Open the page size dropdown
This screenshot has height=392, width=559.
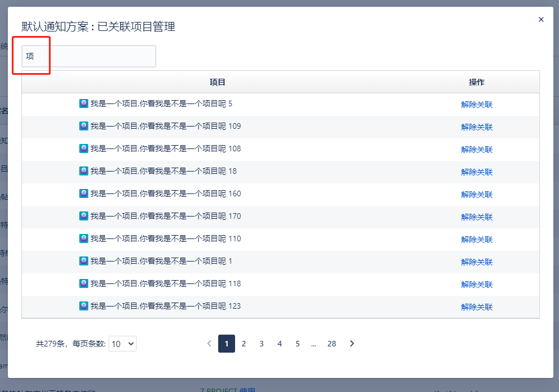(x=123, y=344)
